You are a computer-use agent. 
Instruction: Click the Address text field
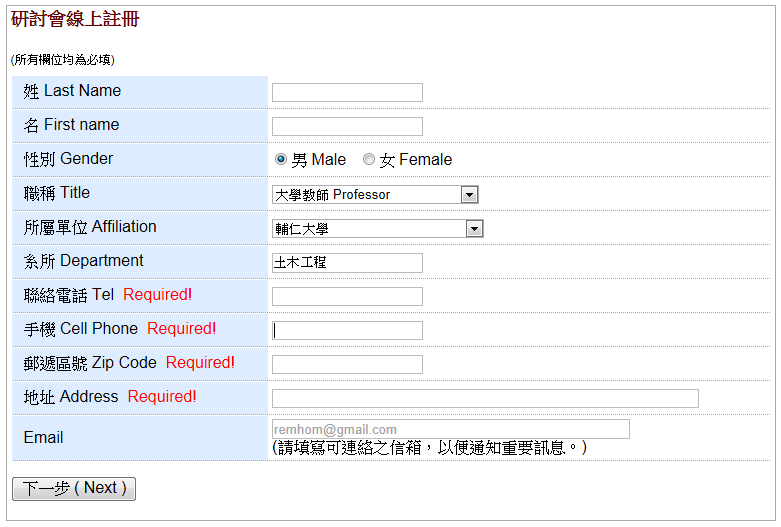[x=485, y=399]
